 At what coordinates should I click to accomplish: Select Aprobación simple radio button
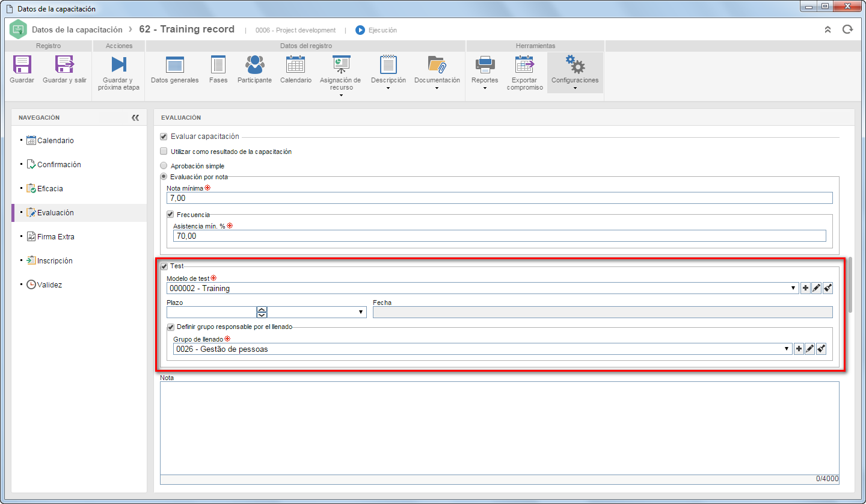click(164, 165)
